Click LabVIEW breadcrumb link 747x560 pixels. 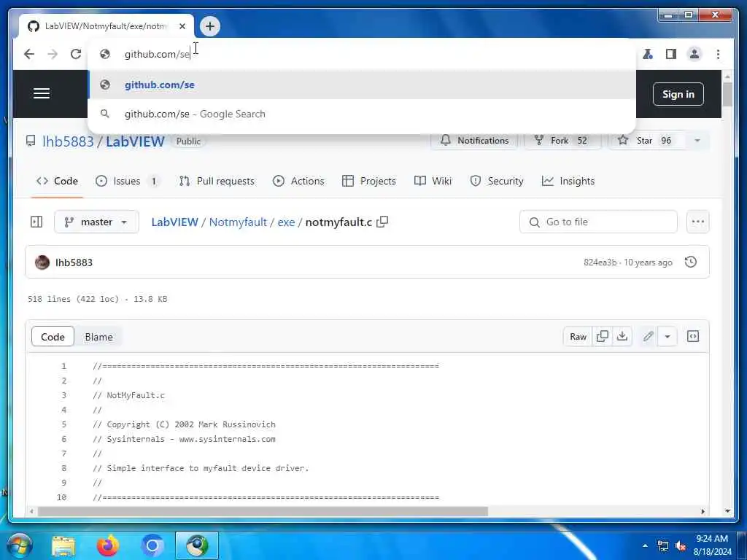[x=174, y=222]
